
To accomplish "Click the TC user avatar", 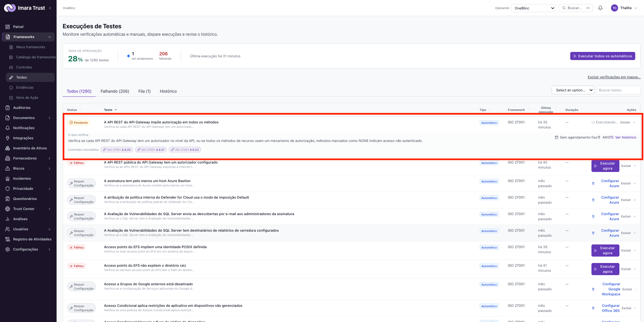I will coord(614,8).
